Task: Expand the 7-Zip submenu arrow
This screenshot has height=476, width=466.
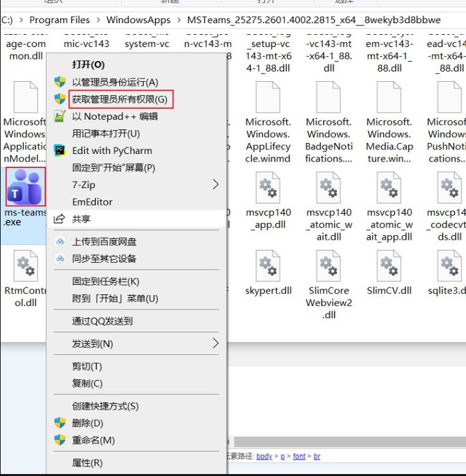Action: [x=215, y=185]
